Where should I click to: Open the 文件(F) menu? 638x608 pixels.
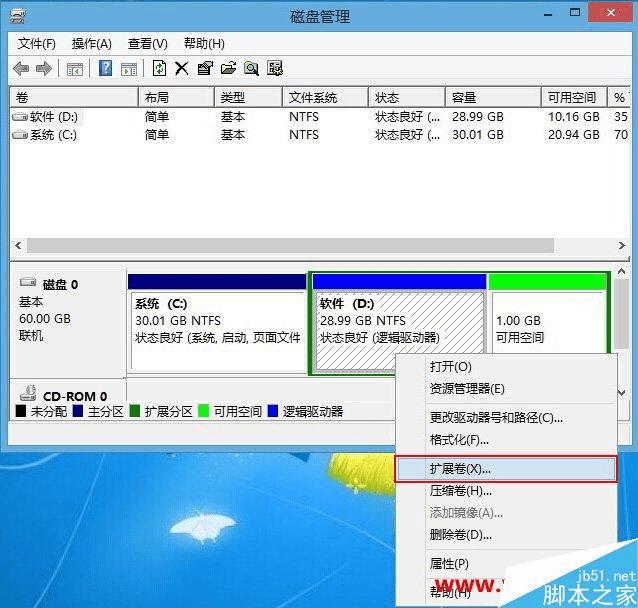36,44
